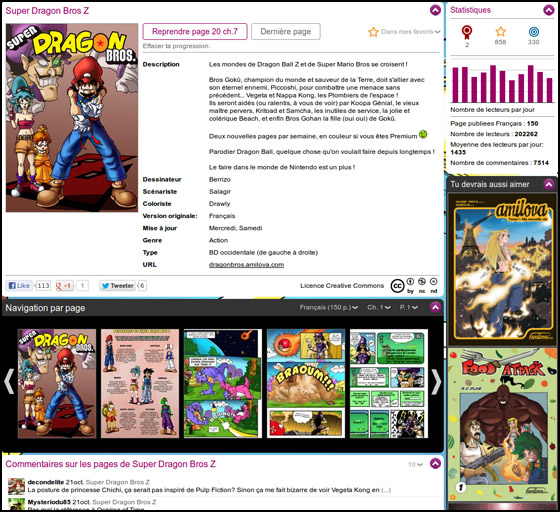Click Nombre de lecteurs 202262 stat
Screen dimensions: 560x512
coord(494,134)
